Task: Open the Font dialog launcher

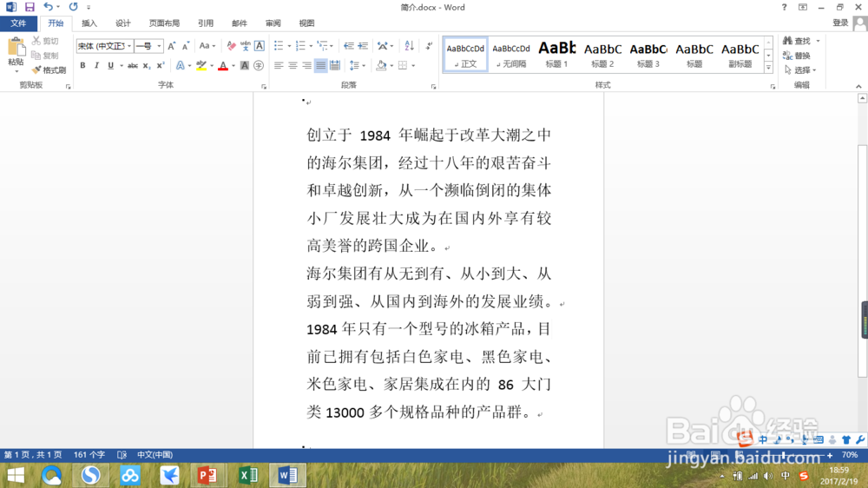Action: [264, 87]
